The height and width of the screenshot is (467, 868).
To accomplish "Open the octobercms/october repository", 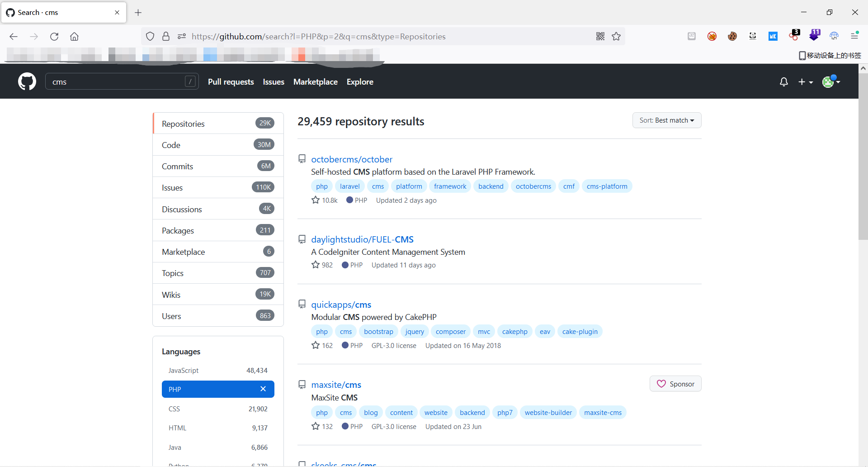I will tap(352, 159).
